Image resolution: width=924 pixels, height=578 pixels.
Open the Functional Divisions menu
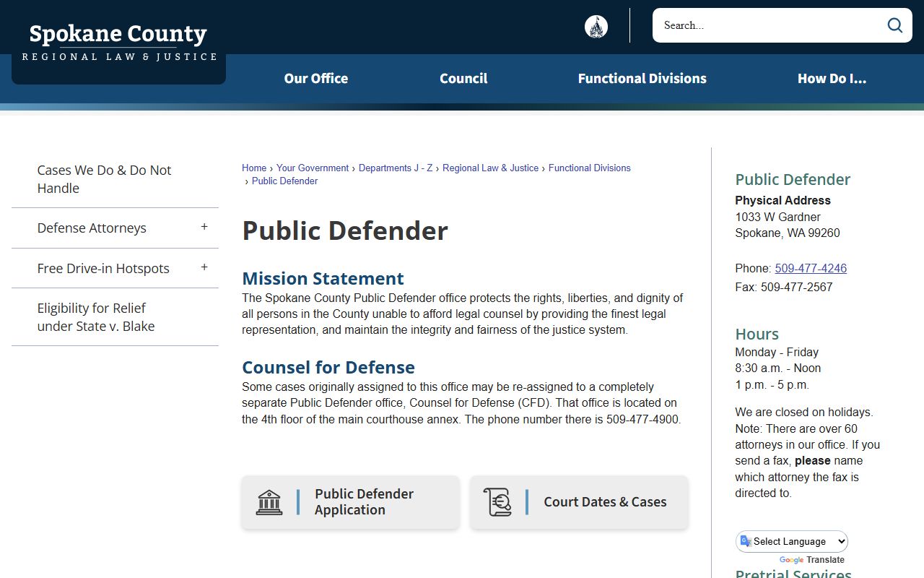[x=642, y=78]
